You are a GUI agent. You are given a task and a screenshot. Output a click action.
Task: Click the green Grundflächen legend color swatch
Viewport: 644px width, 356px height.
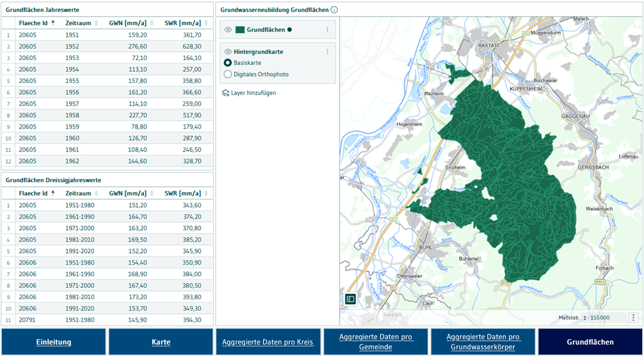240,29
